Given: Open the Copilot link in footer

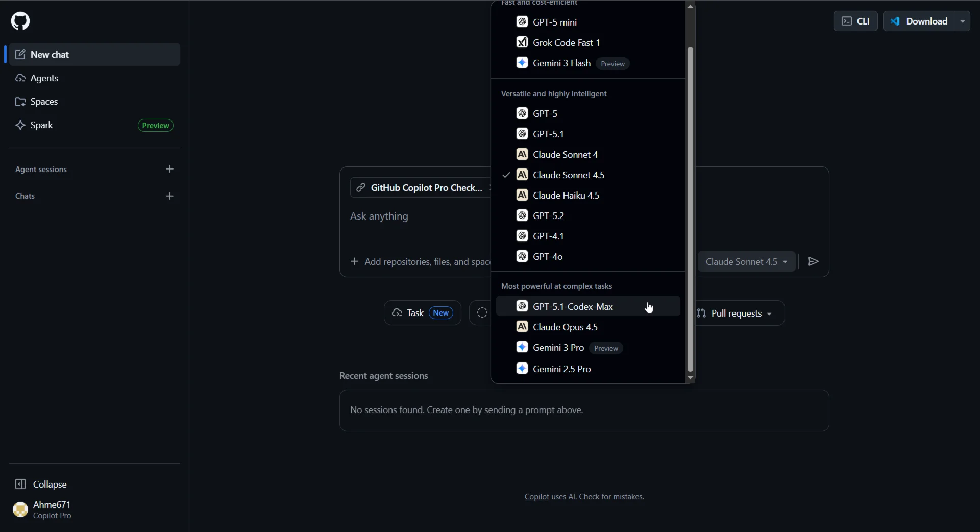Looking at the screenshot, I should coord(537,497).
